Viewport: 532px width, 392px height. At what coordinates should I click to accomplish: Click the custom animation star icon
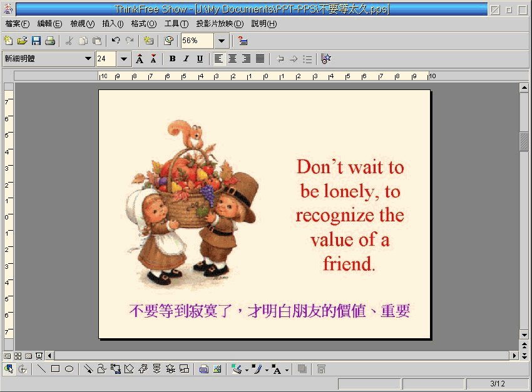325,59
